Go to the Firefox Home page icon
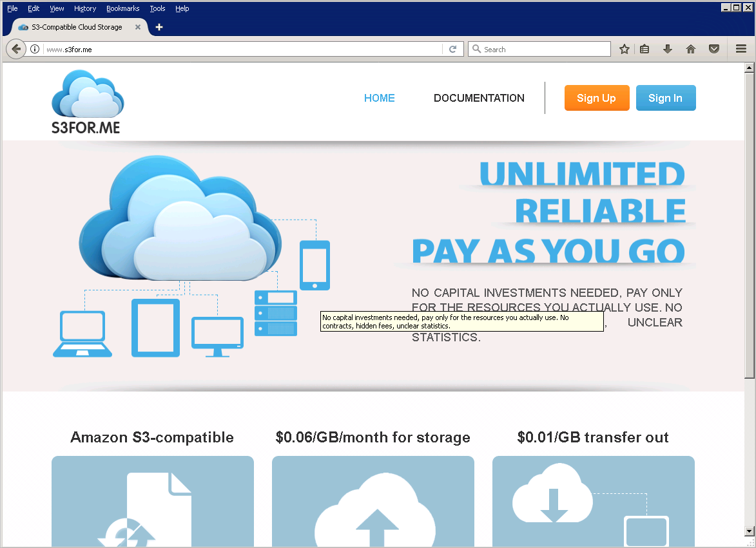Screen dimensions: 756x548 click(691, 49)
